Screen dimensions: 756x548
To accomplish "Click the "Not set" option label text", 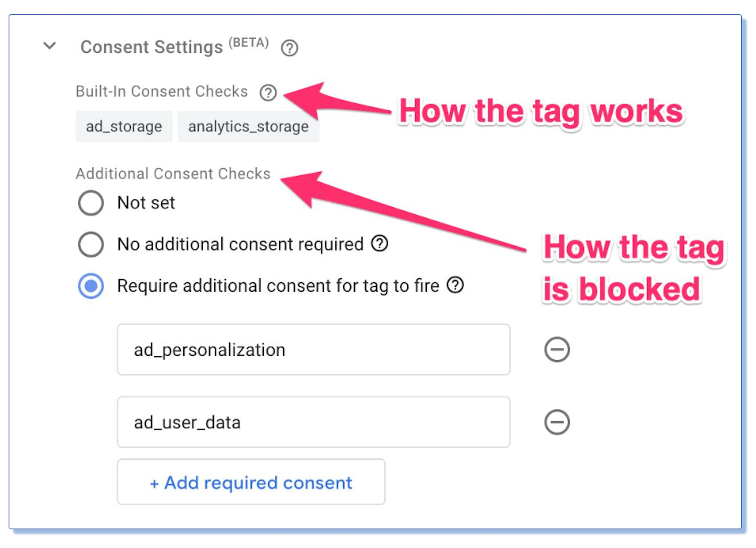I will coord(146,202).
